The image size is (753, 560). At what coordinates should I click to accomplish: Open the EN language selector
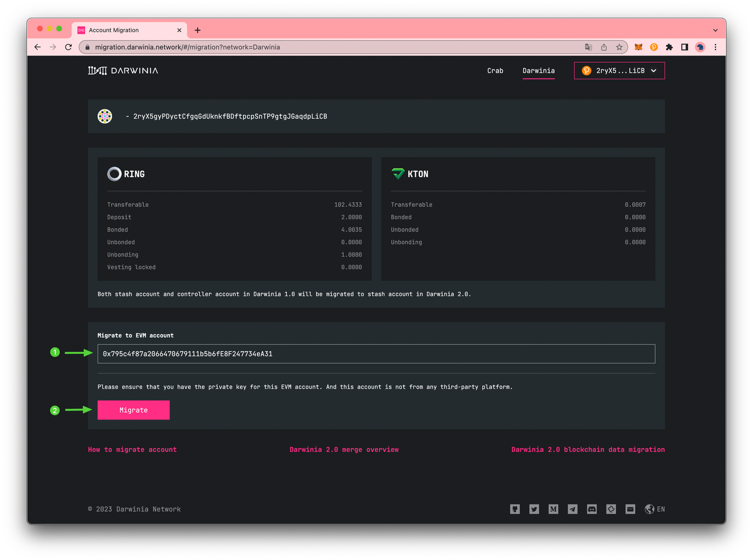[x=655, y=509]
